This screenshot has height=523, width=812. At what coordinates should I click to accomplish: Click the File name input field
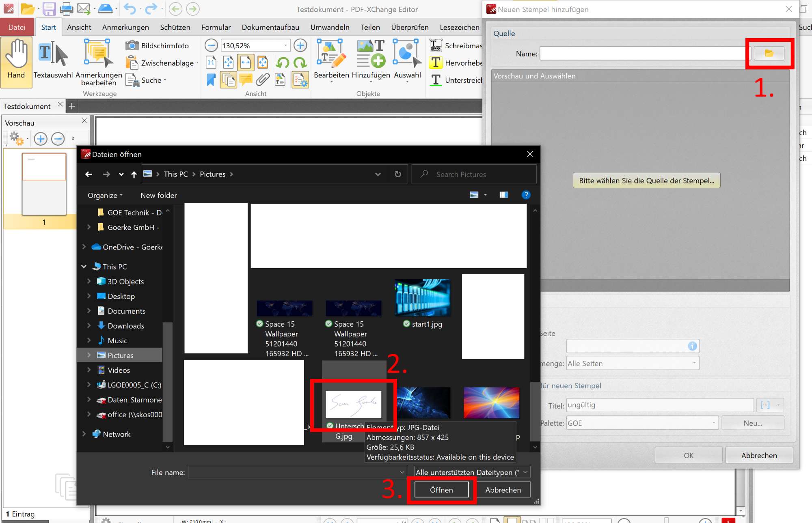(296, 472)
